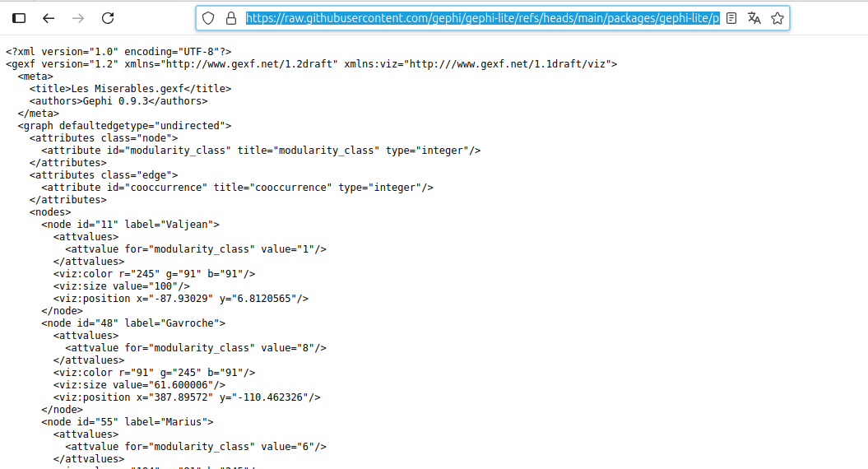Click the raw.githubusercontent.com URL address field

click(x=481, y=18)
